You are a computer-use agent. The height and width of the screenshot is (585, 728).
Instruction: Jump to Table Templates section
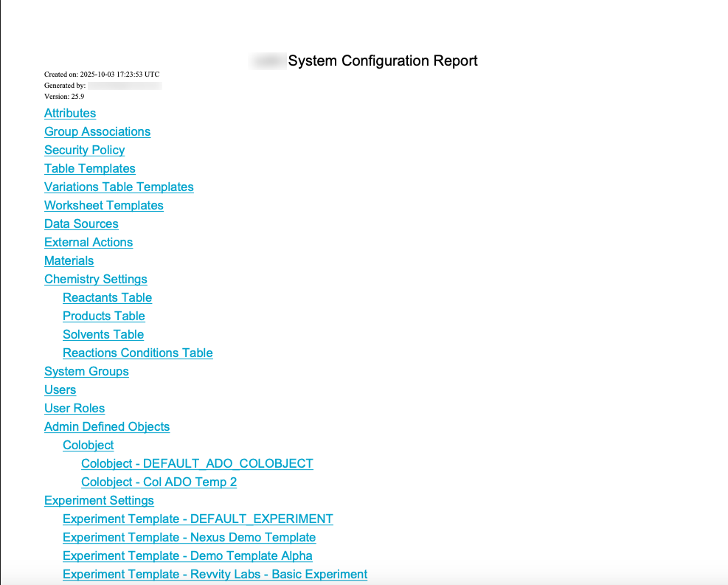click(x=90, y=168)
